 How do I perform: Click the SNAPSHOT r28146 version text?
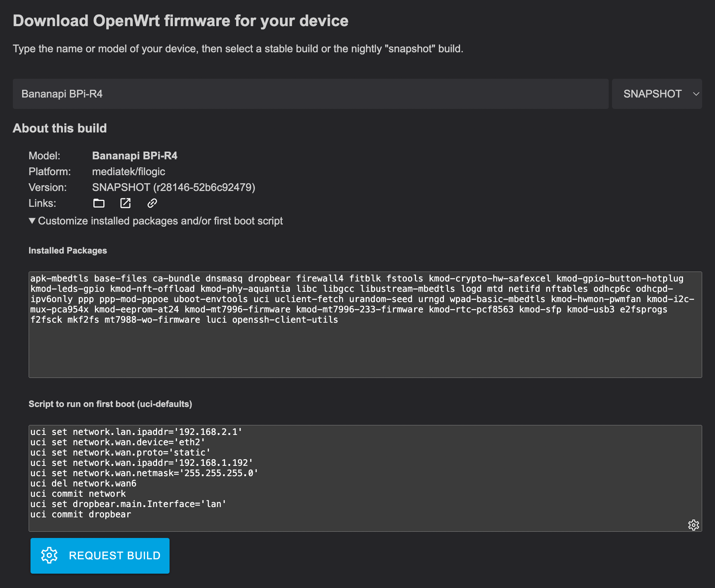click(173, 187)
